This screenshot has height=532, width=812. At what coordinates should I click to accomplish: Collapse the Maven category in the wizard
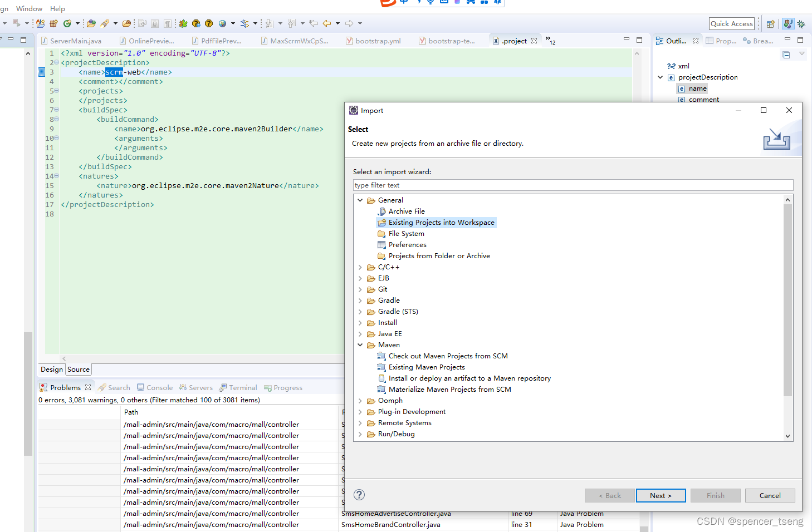360,344
